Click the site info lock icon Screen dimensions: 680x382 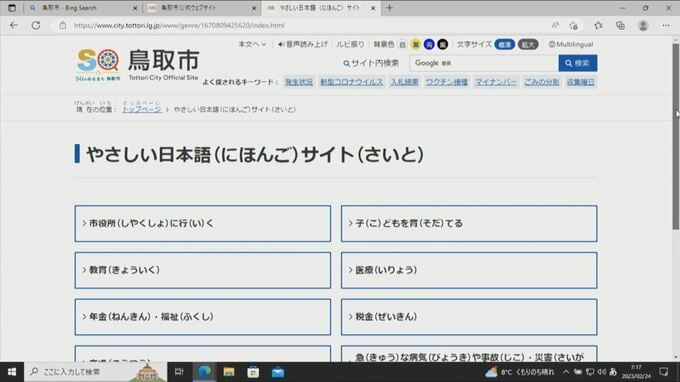coord(63,26)
